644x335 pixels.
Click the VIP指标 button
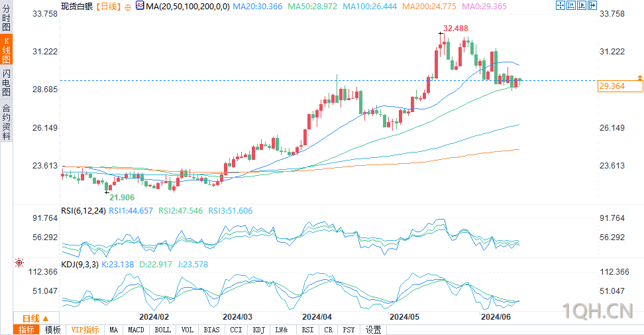pos(85,330)
